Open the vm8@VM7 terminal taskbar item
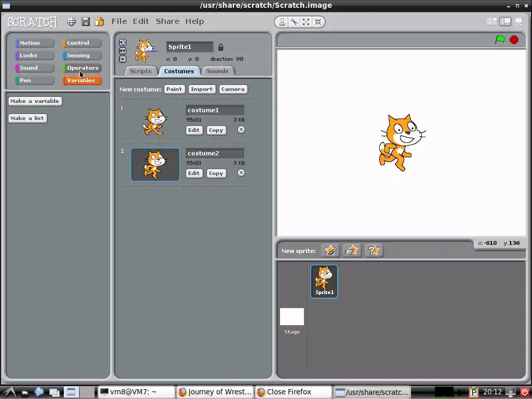 (x=137, y=392)
